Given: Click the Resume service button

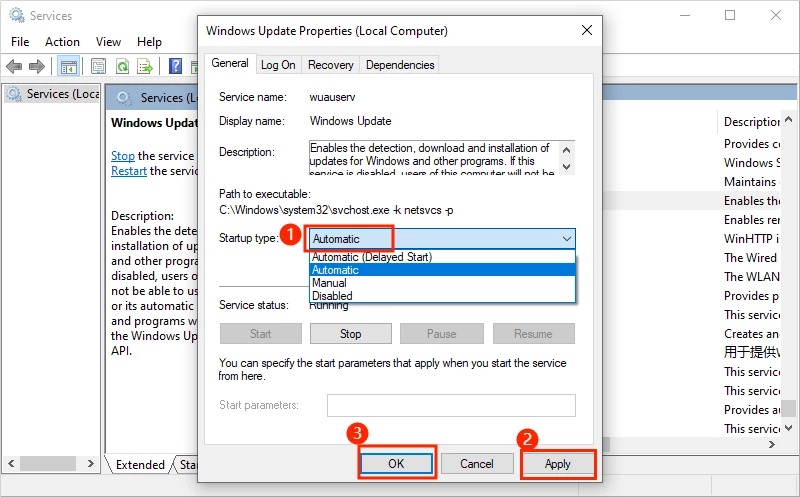Looking at the screenshot, I should point(533,334).
